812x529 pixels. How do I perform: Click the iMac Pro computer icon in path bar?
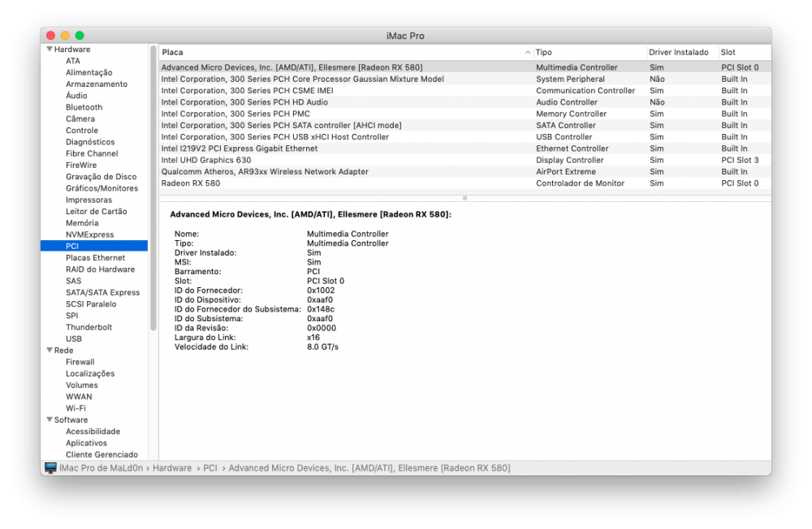click(x=50, y=468)
